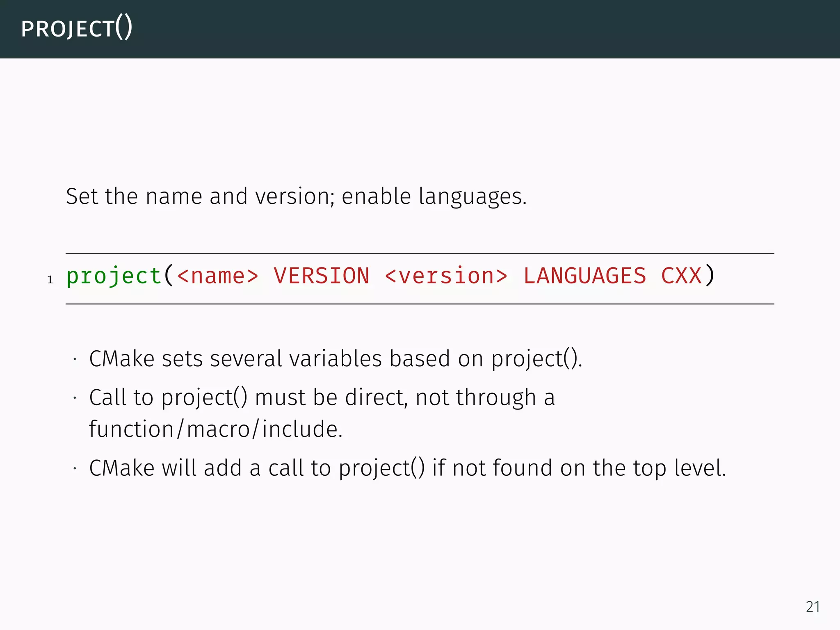Click the text 'function/macro/include.'
The height and width of the screenshot is (630, 840).
click(216, 429)
